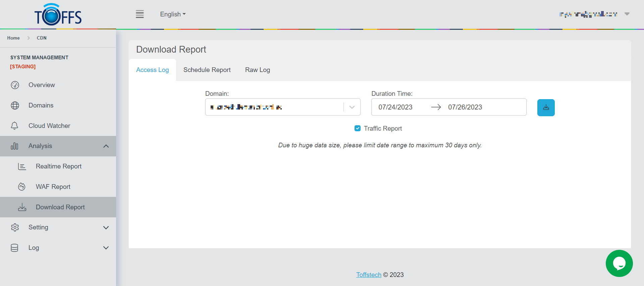This screenshot has height=286, width=644.
Task: Collapse the Analysis sidebar section
Action: (x=106, y=146)
